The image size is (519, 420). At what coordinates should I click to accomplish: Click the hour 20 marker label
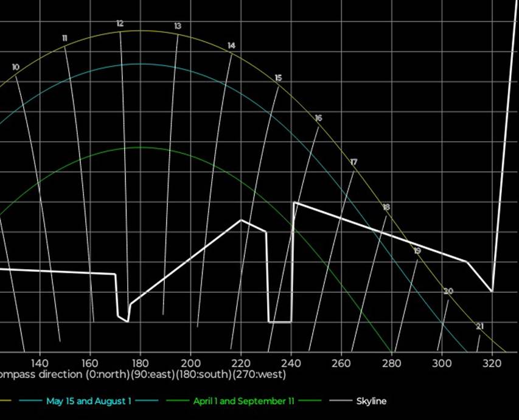448,292
